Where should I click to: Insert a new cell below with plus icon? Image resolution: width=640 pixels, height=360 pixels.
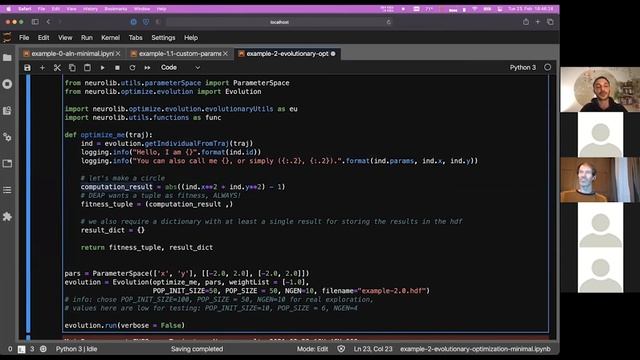tap(42, 68)
